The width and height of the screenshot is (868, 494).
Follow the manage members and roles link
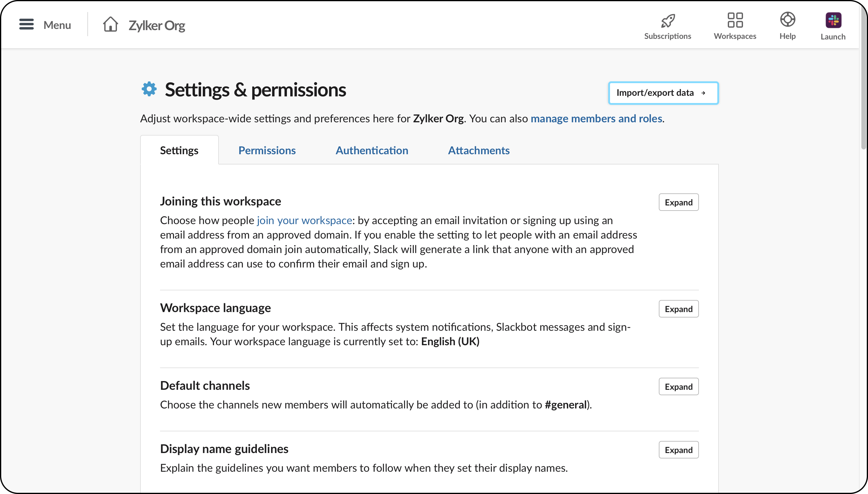tap(596, 118)
